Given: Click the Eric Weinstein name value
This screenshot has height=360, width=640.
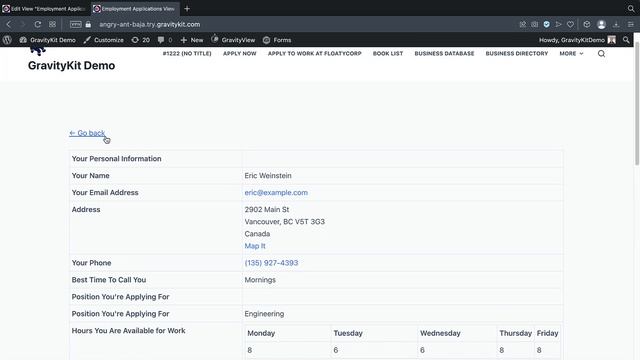Looking at the screenshot, I should (x=268, y=176).
